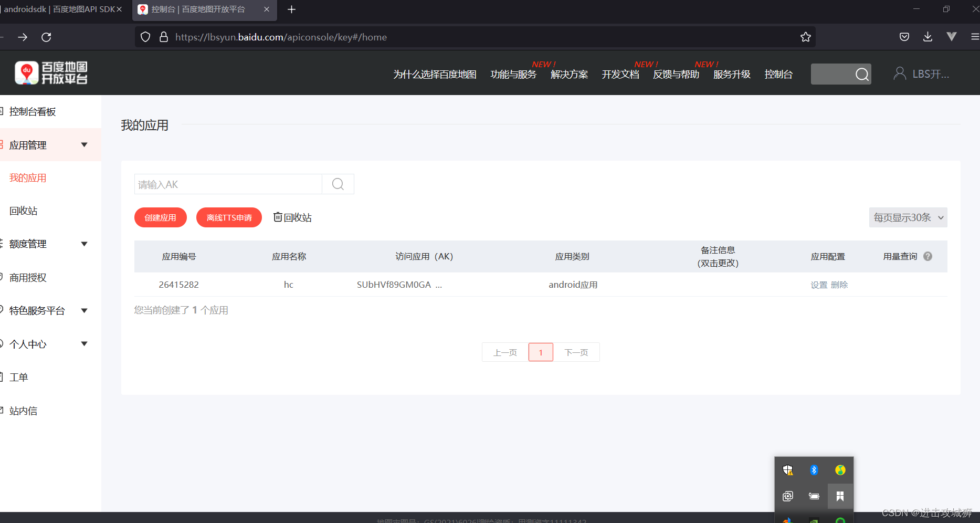Click the 请输入AK input field
Image resolution: width=980 pixels, height=523 pixels.
click(x=228, y=184)
